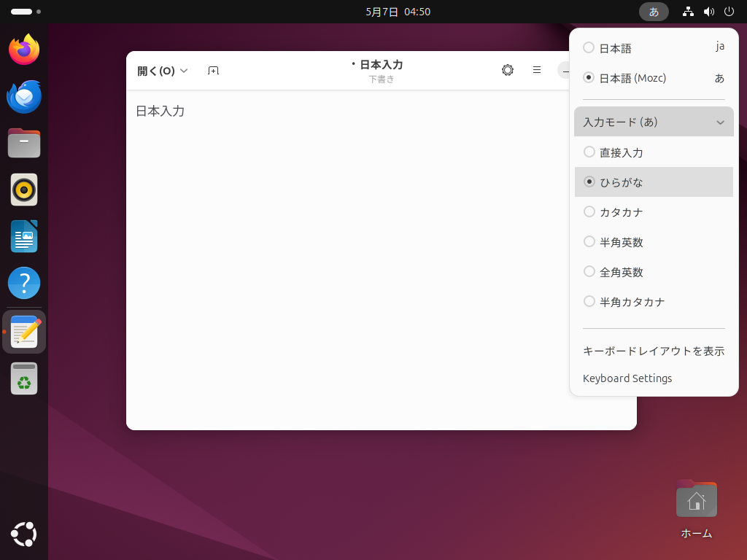Toggle the あ input indicator in top bar
The width and height of the screenshot is (747, 560).
pyautogui.click(x=654, y=12)
